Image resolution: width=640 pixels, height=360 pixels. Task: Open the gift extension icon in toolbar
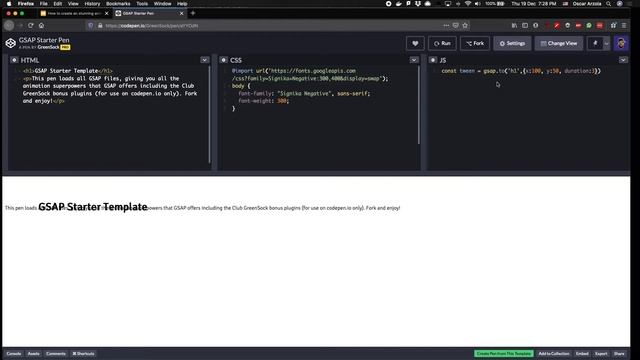[613, 25]
